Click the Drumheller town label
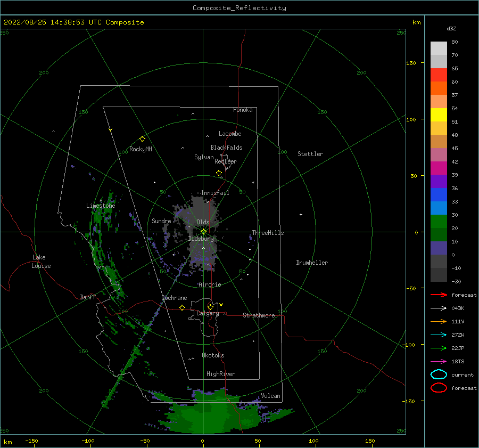The image size is (479, 448). tap(312, 263)
